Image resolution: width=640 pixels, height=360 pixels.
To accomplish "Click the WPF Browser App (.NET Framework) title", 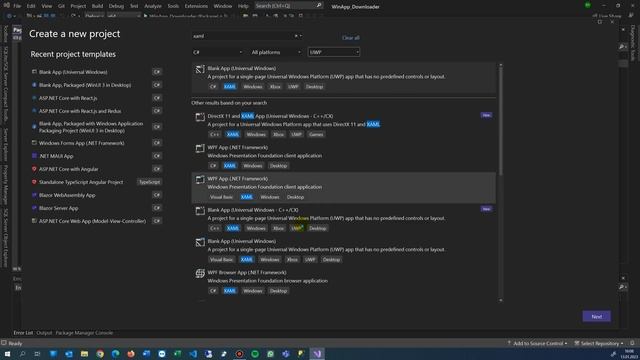I will click(x=247, y=272).
